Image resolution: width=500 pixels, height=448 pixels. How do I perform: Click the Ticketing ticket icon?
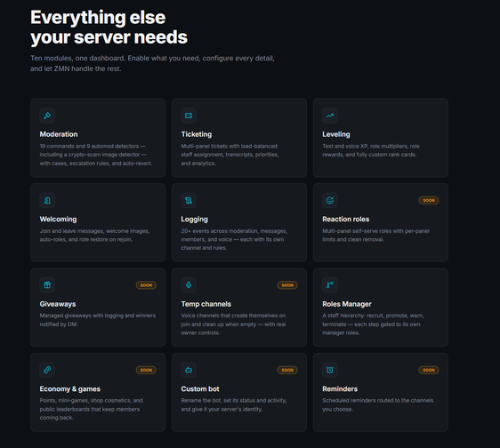pos(189,116)
